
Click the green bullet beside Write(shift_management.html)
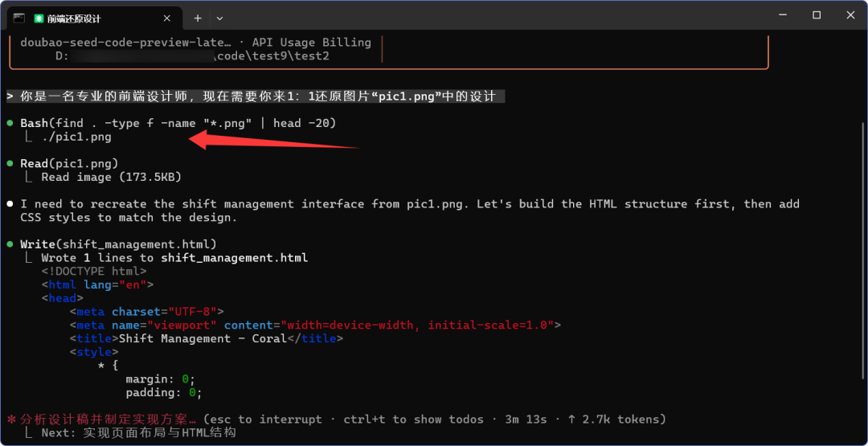10,244
